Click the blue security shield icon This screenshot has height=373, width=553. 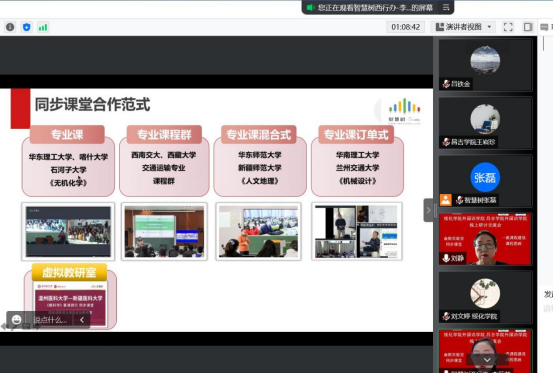26,27
